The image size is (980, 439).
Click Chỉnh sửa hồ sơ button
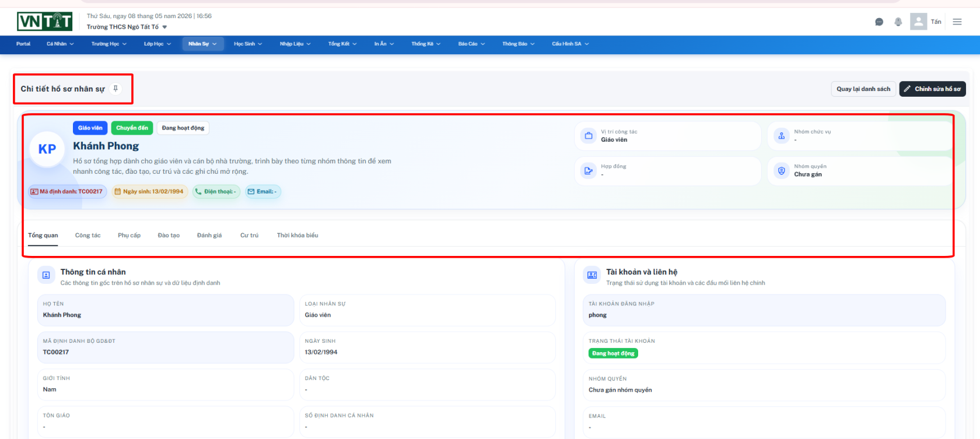pyautogui.click(x=933, y=89)
